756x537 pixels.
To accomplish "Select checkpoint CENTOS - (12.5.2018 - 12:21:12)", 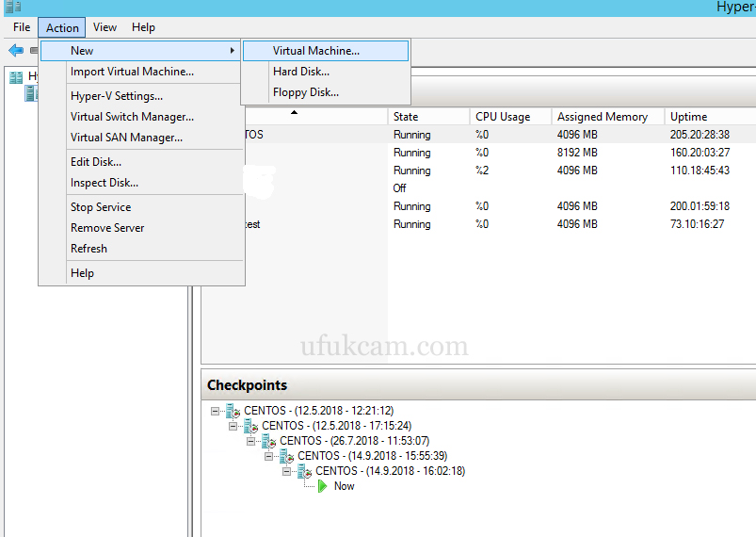I will (x=319, y=411).
